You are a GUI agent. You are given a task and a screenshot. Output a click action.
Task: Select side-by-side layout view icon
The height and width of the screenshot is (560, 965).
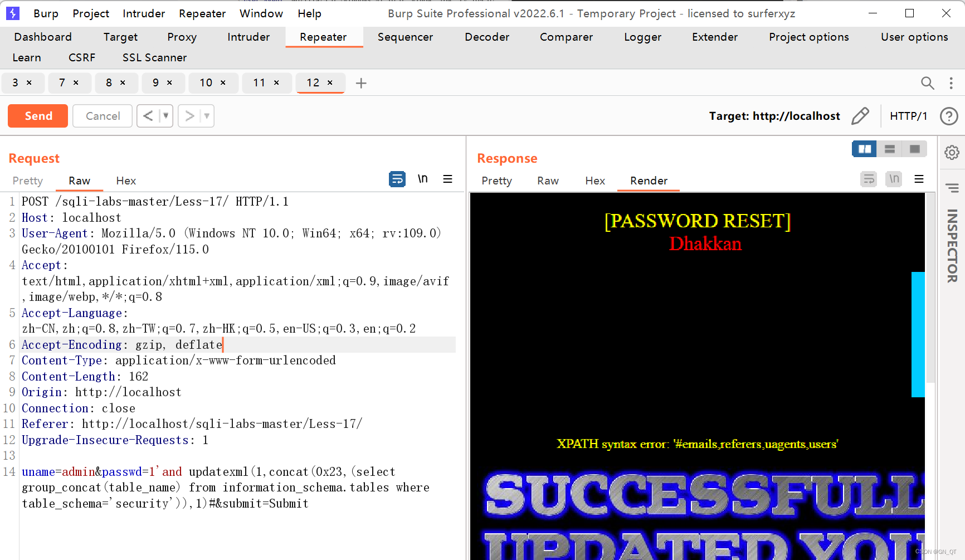[865, 149]
